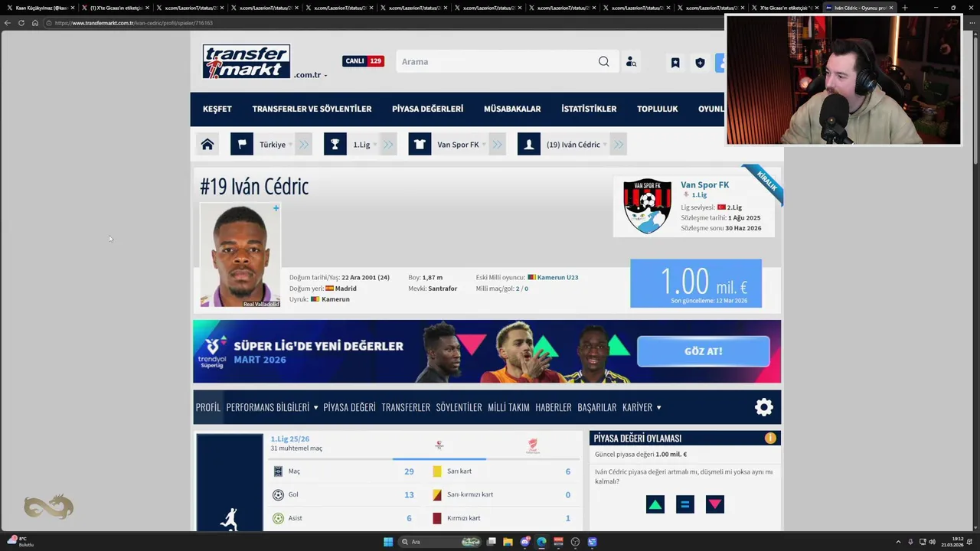
Task: Open the Windows Start button
Action: pos(388,542)
